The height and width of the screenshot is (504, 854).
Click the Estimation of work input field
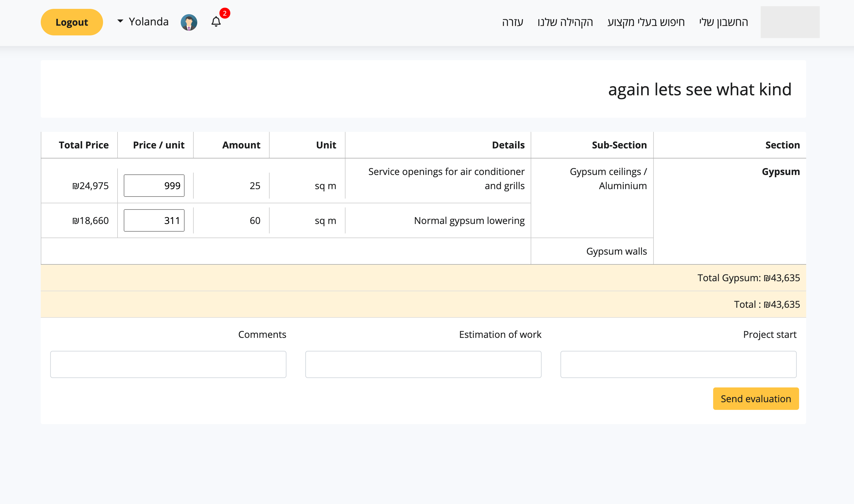pos(423,364)
